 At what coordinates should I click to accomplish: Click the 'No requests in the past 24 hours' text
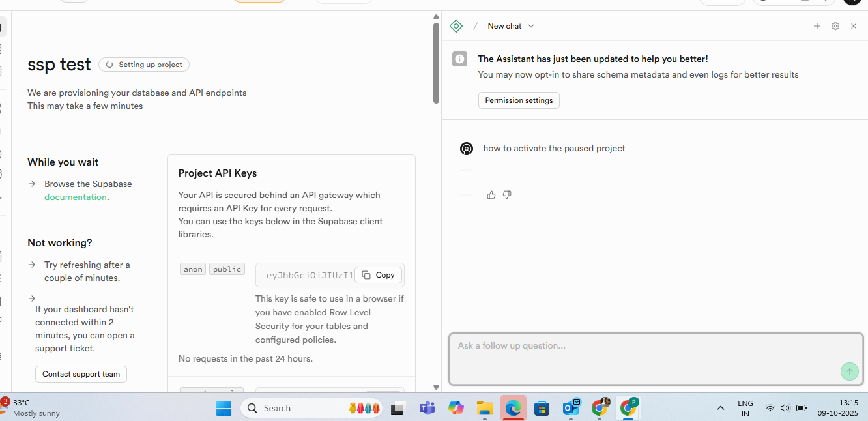pyautogui.click(x=246, y=358)
